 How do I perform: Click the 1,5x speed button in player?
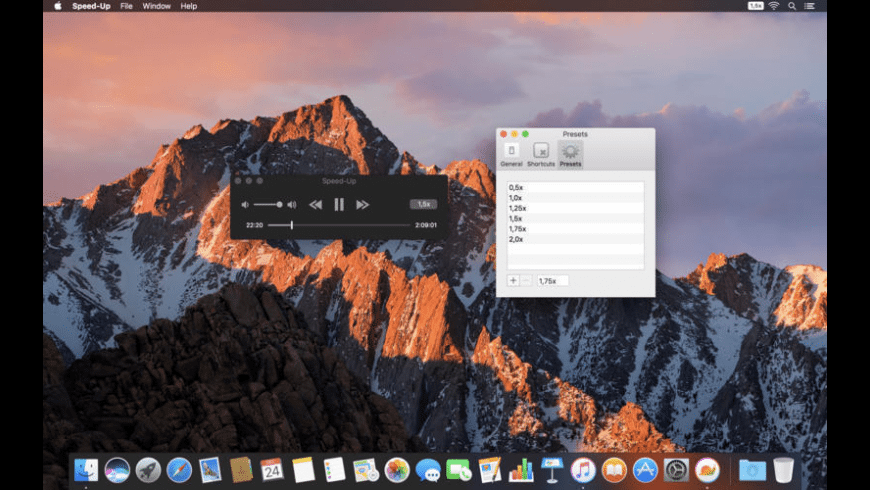(x=423, y=204)
